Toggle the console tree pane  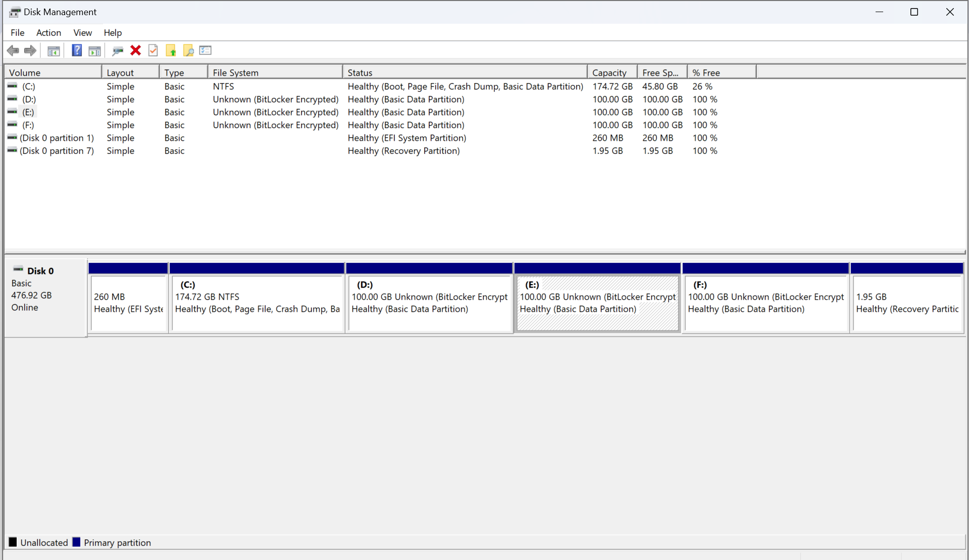(53, 50)
